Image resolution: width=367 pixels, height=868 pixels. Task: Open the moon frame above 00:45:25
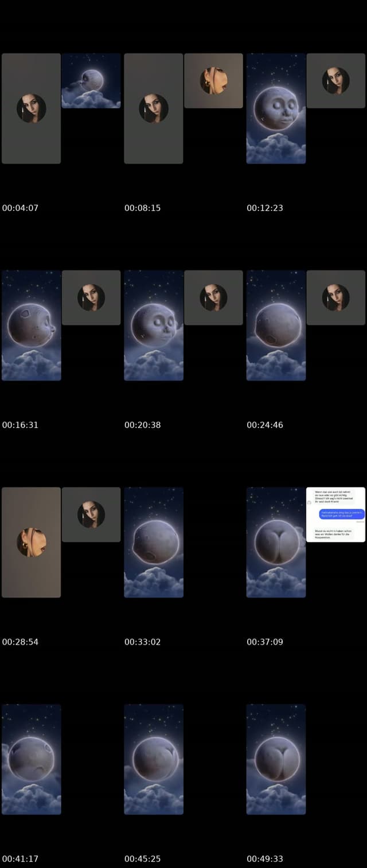(154, 759)
